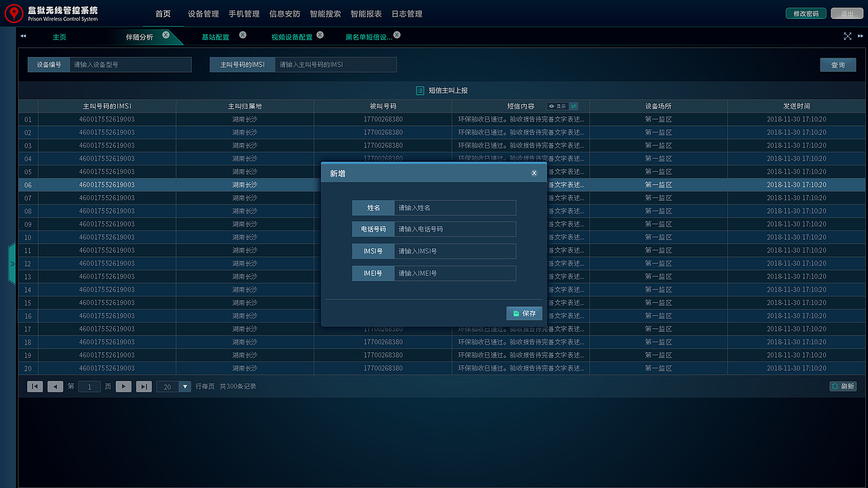
Task: Click the 姓名 input field
Action: coord(455,207)
